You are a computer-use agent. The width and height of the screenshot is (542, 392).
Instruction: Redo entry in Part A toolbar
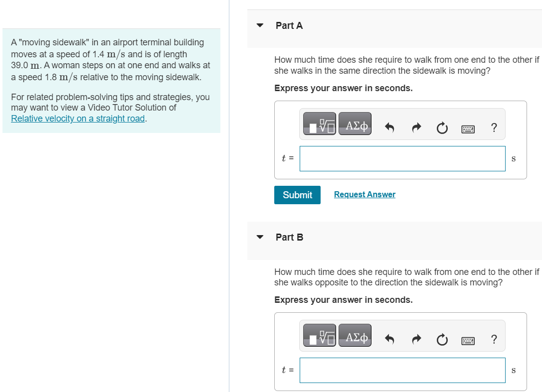[416, 128]
